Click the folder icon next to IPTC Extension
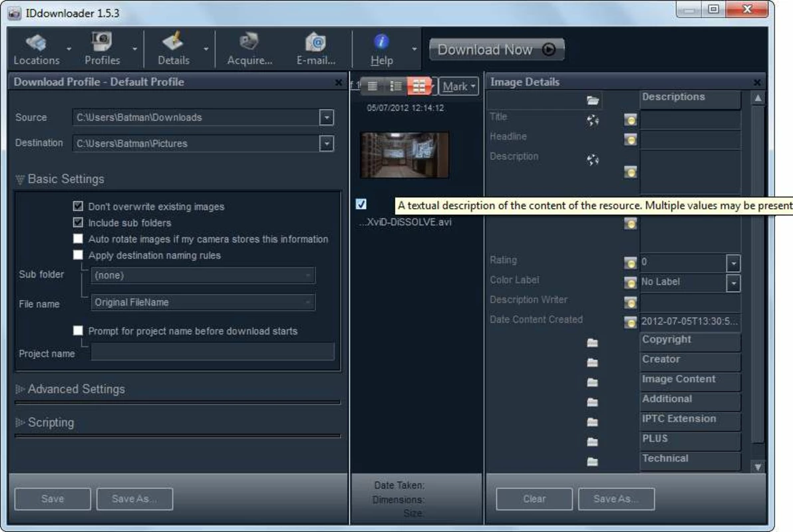This screenshot has width=793, height=532. point(593,422)
